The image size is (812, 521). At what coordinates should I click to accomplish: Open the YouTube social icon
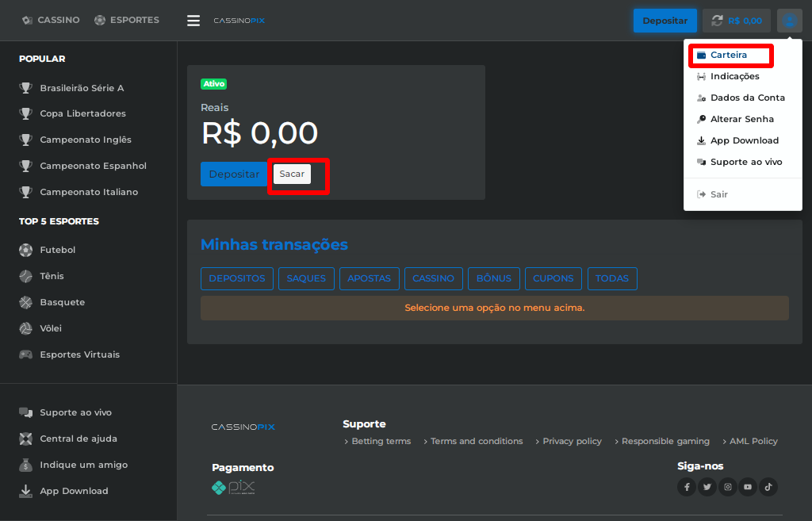748,487
